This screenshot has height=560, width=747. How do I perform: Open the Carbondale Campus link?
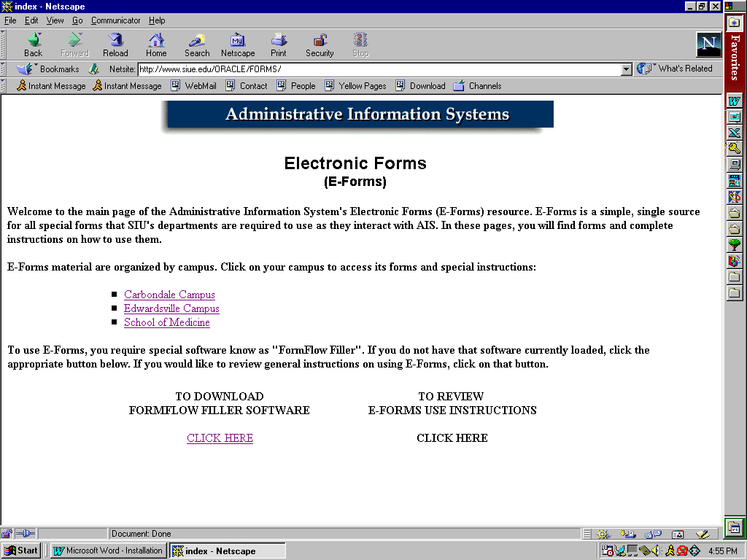169,295
